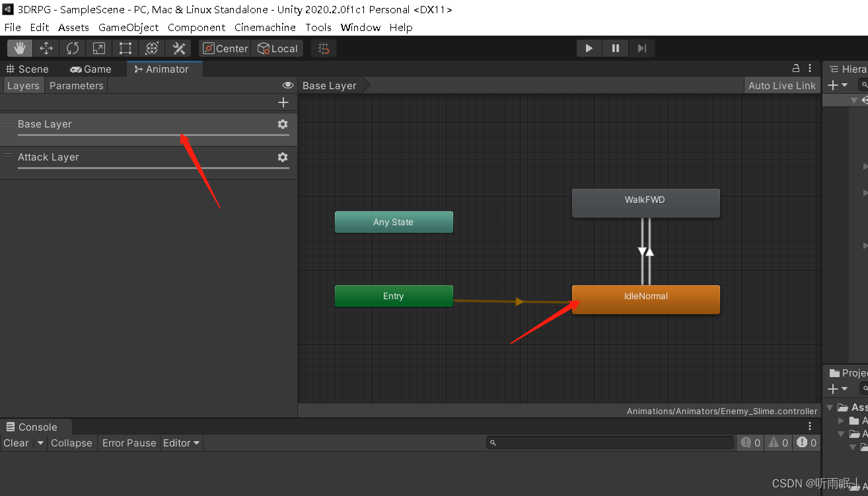The image size is (868, 496).
Task: Start Play mode
Action: pos(589,48)
